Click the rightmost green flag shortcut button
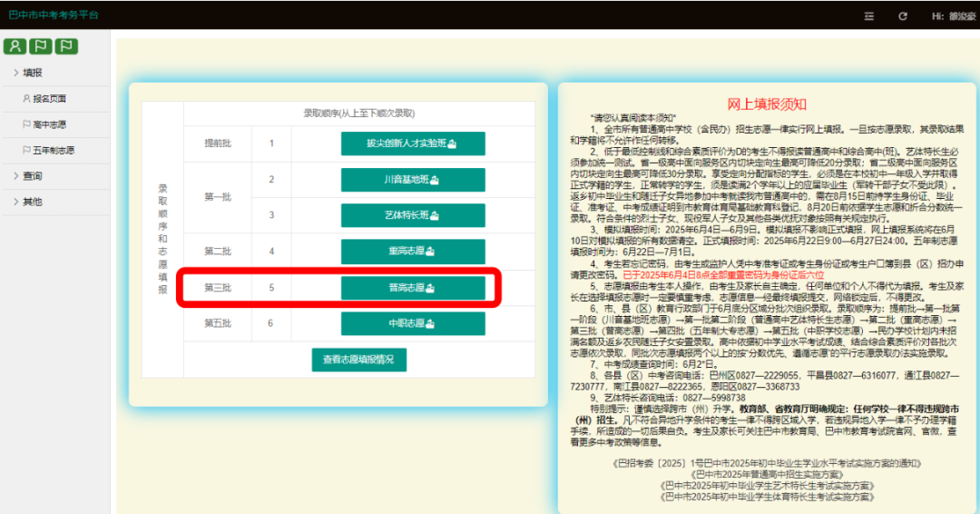The width and height of the screenshot is (980, 514). tap(66, 46)
